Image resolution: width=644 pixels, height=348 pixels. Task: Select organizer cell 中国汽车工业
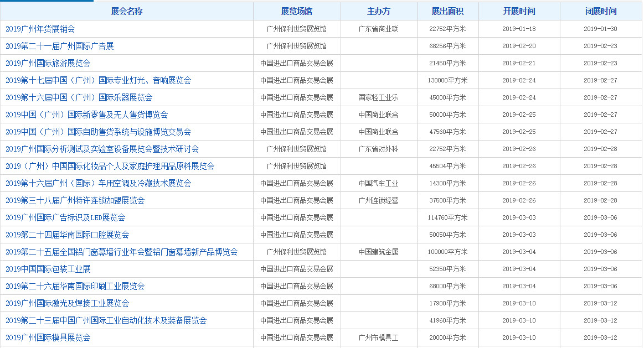[x=379, y=184]
